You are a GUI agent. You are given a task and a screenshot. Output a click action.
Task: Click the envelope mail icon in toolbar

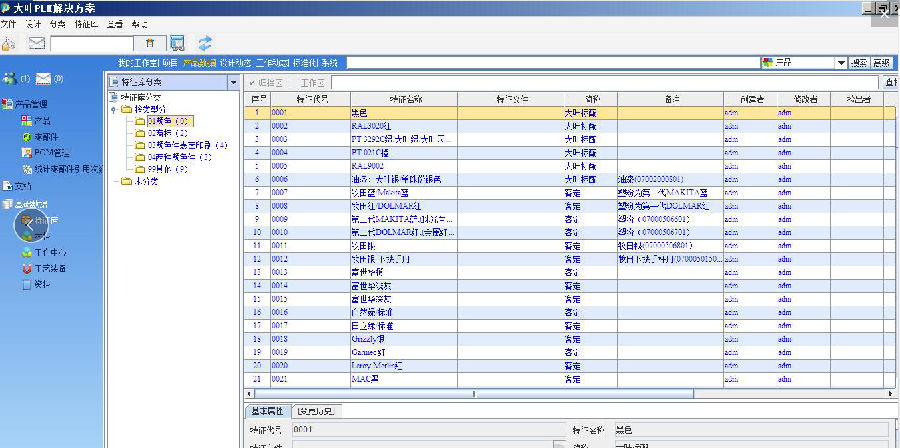[x=37, y=42]
